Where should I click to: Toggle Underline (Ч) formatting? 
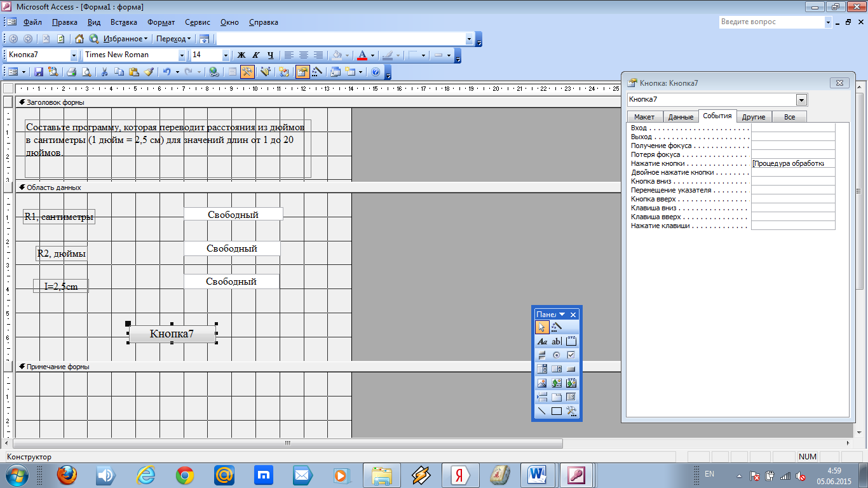coord(271,55)
